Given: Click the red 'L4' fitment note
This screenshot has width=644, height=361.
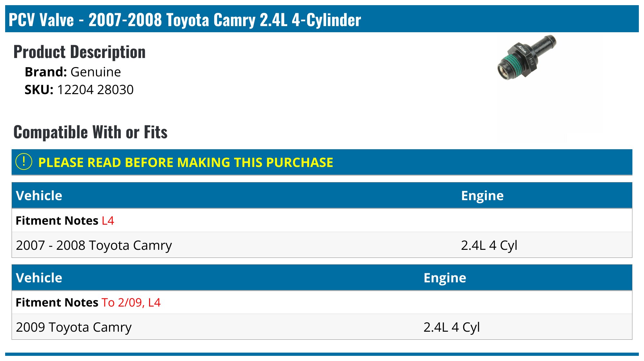Looking at the screenshot, I should 108,221.
